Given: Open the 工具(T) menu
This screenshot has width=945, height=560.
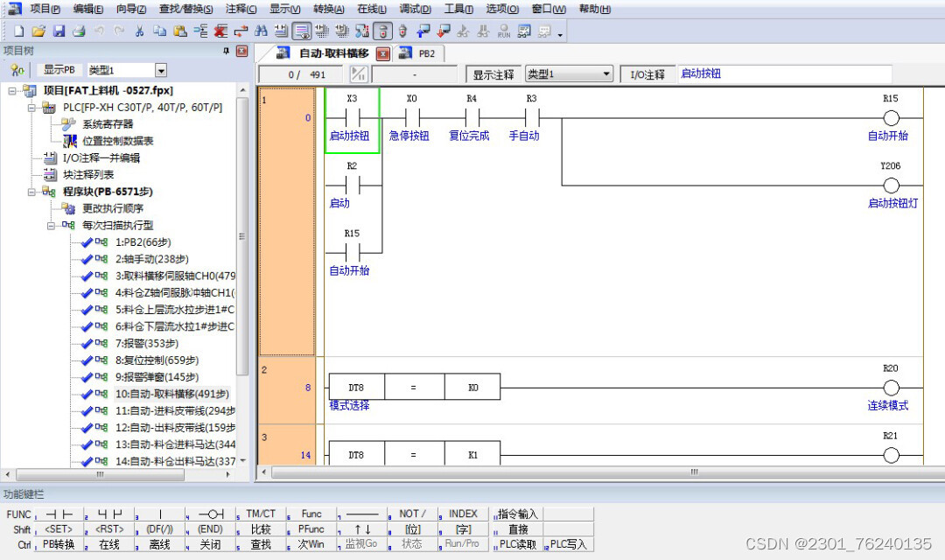Looking at the screenshot, I should [x=458, y=9].
